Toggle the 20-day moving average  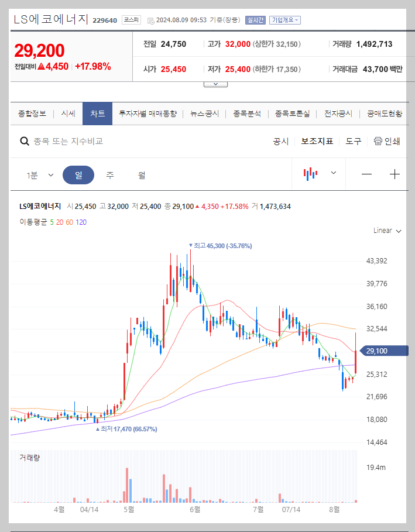pyautogui.click(x=60, y=222)
